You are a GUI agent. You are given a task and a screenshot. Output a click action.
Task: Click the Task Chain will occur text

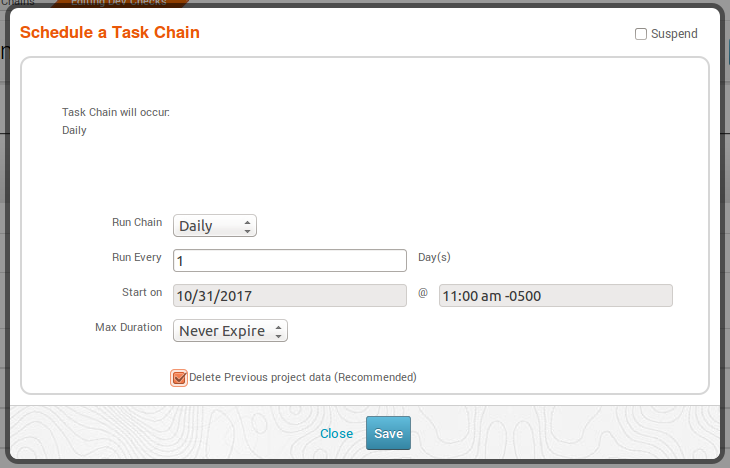pyautogui.click(x=116, y=112)
